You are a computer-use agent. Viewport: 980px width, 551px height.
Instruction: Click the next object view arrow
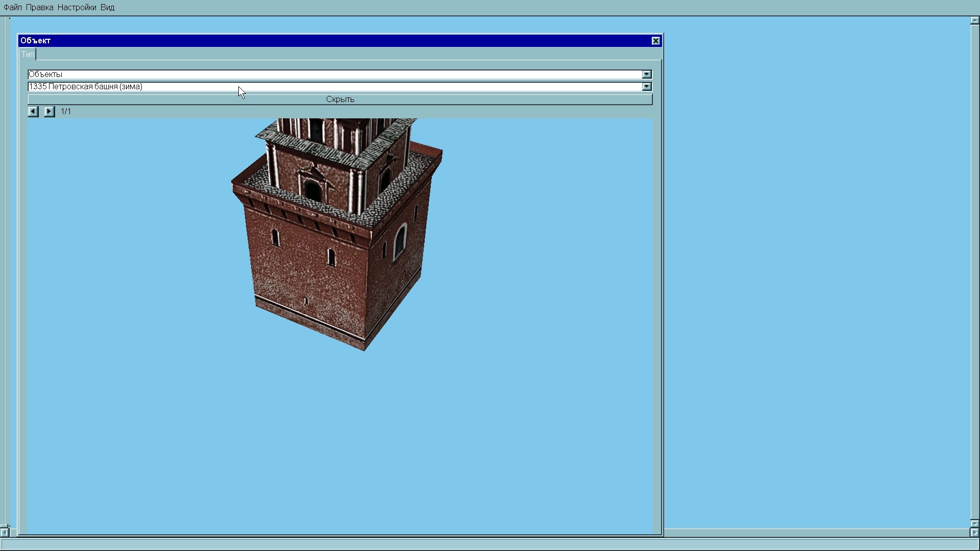pos(49,111)
